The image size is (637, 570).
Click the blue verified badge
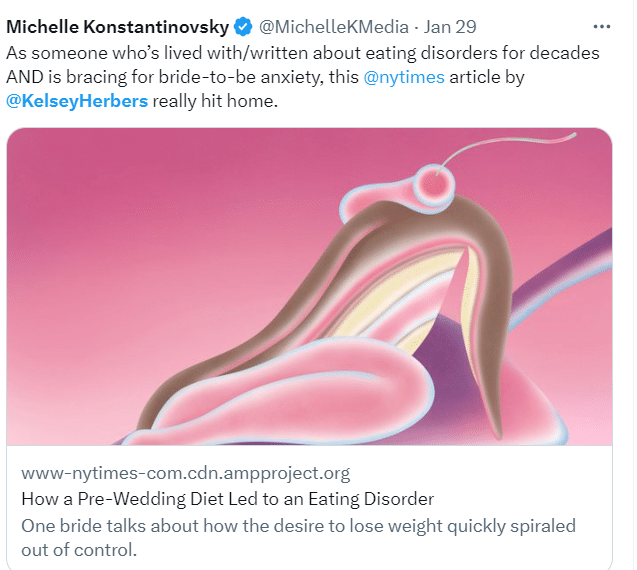243,26
